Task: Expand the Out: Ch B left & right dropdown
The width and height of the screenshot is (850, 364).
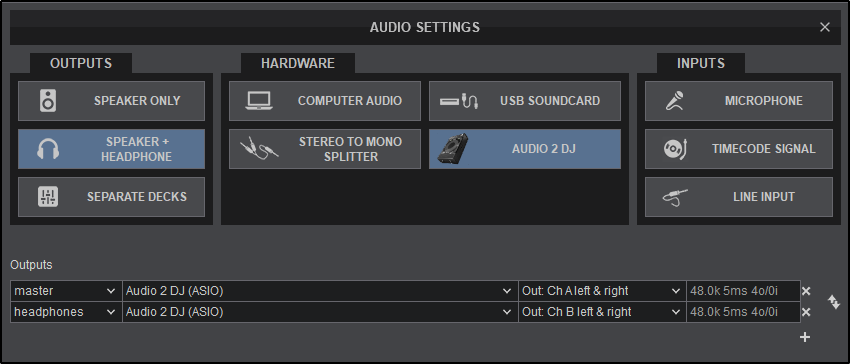Action: coord(602,312)
